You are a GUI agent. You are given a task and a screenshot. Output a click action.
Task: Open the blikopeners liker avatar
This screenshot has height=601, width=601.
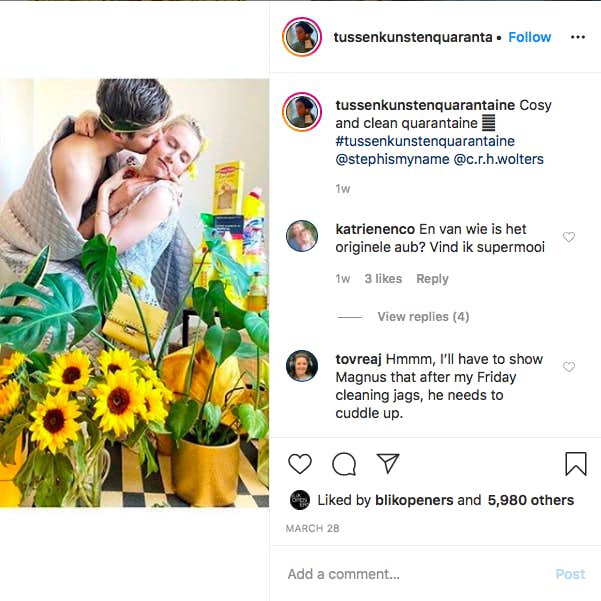click(x=300, y=500)
